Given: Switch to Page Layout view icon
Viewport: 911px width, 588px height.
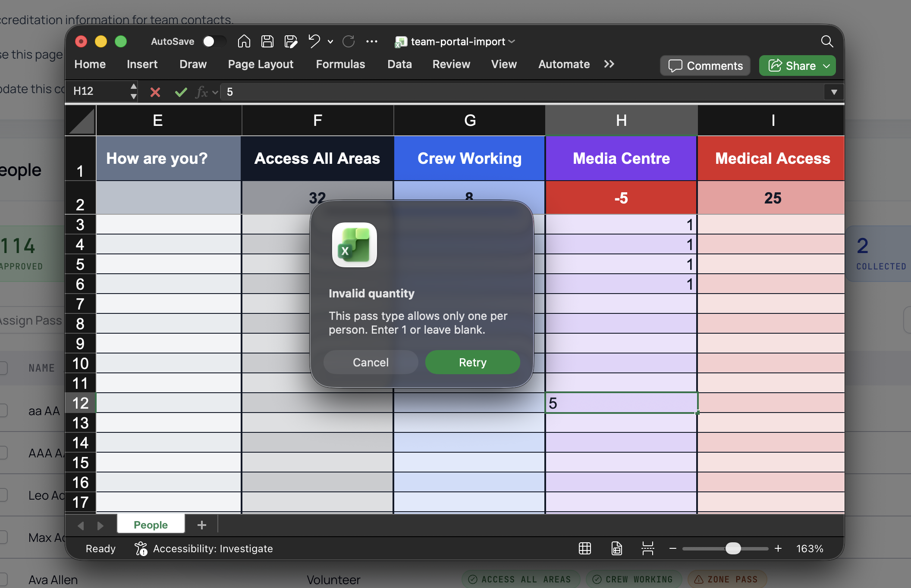Looking at the screenshot, I should [x=617, y=548].
